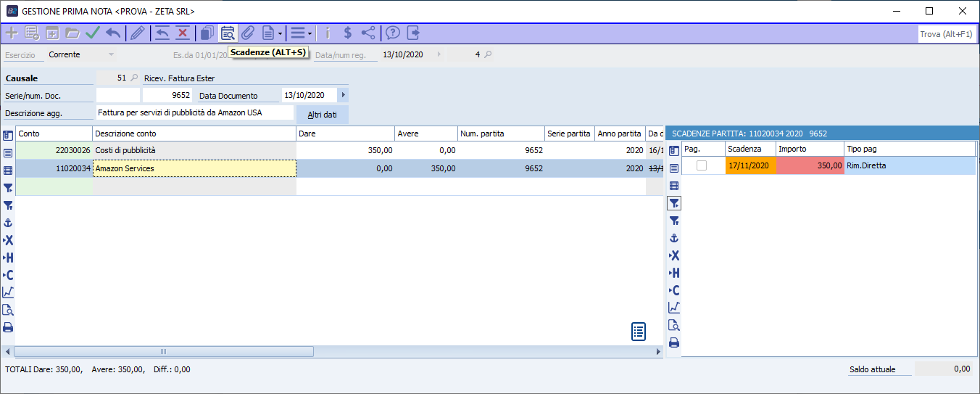
Task: Tick the Pag. checkbox for 17/11/2020
Action: point(702,165)
